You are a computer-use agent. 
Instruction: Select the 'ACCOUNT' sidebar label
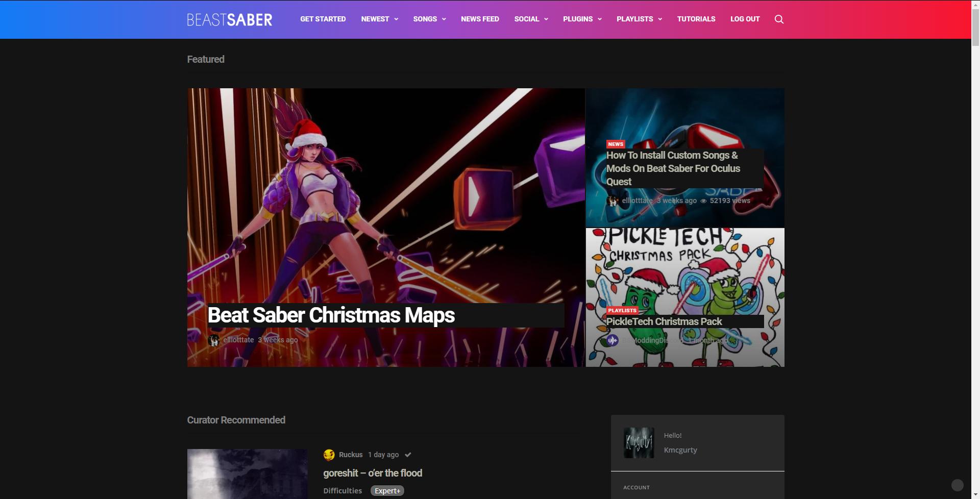(636, 488)
